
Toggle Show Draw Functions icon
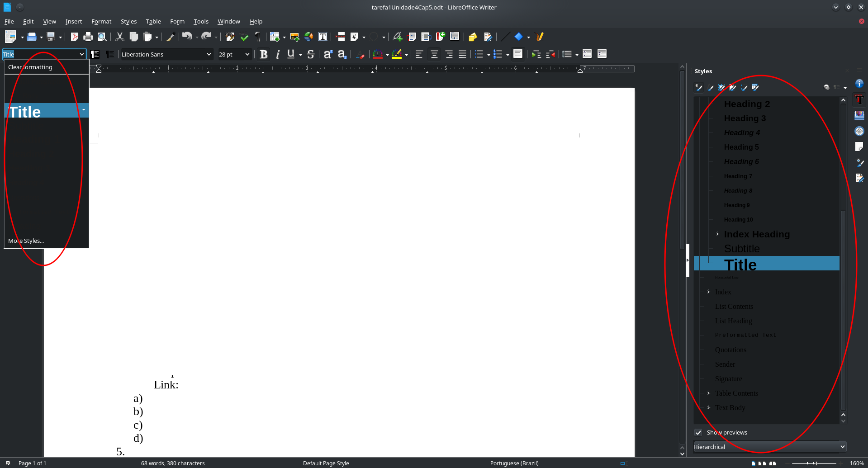click(x=539, y=37)
